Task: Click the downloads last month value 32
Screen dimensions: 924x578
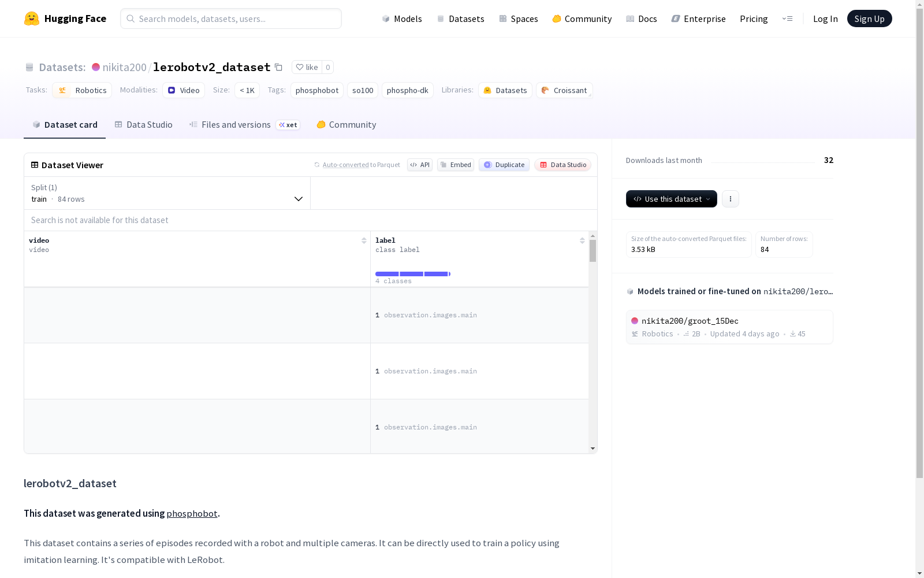Action: [829, 160]
